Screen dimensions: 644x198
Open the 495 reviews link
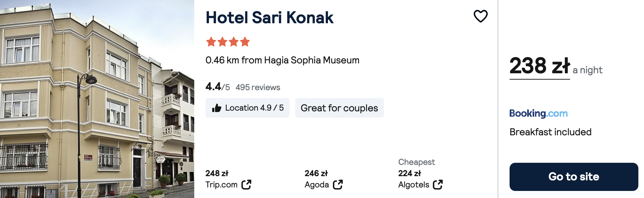pyautogui.click(x=258, y=87)
